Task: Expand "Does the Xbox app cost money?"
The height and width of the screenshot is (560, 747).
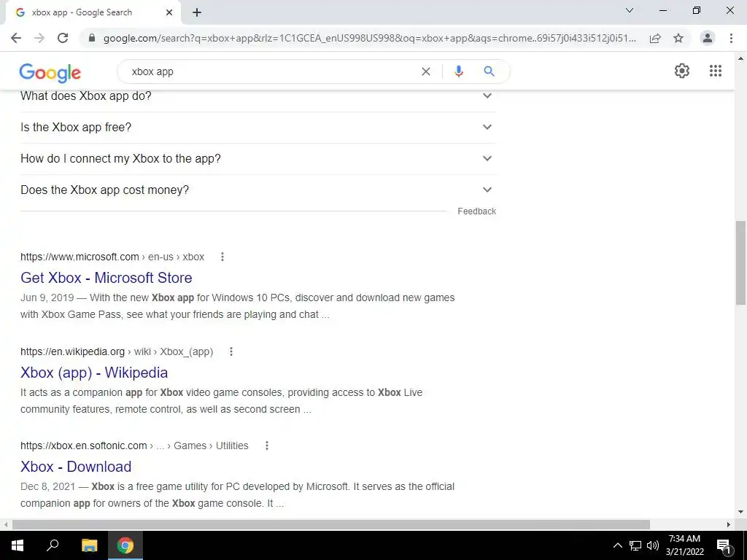Action: [258, 190]
